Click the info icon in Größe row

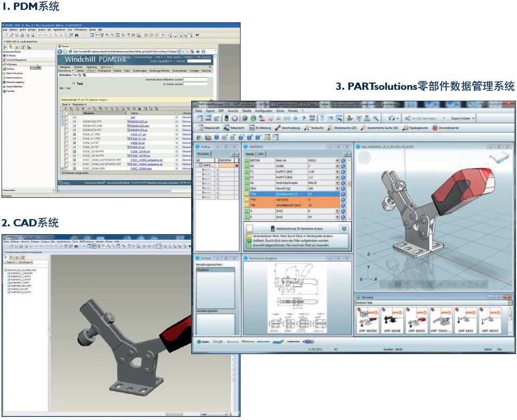coord(343,166)
